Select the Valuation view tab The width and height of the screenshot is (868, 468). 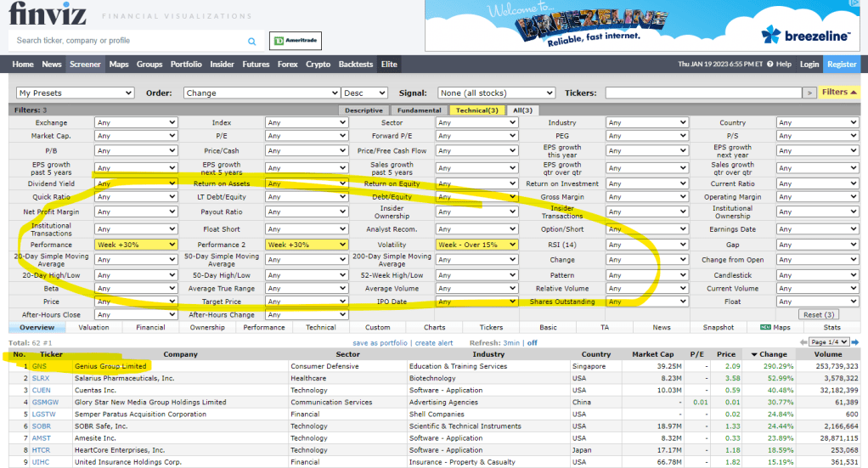(94, 327)
